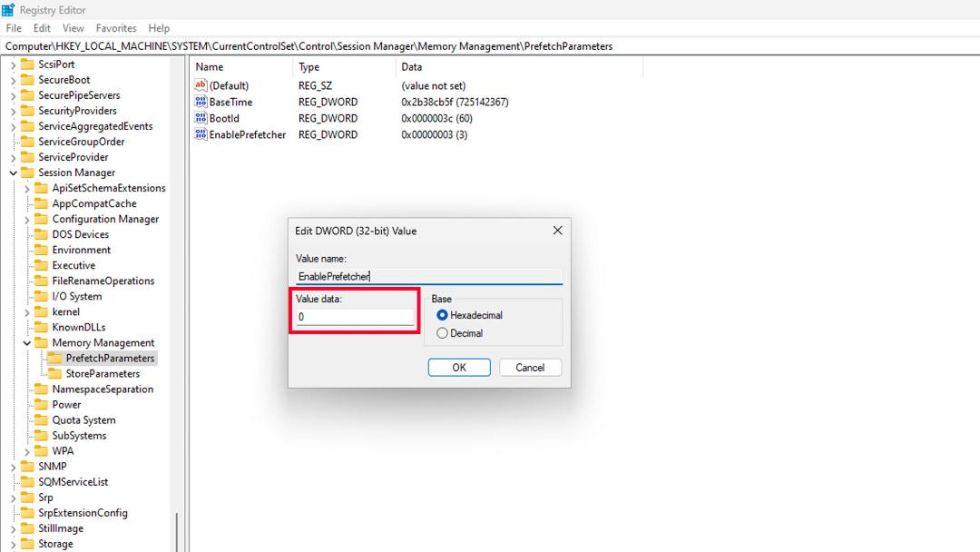Click the NamespaceSeparation folder icon
Viewport: 980px width, 552px height.
coord(41,389)
